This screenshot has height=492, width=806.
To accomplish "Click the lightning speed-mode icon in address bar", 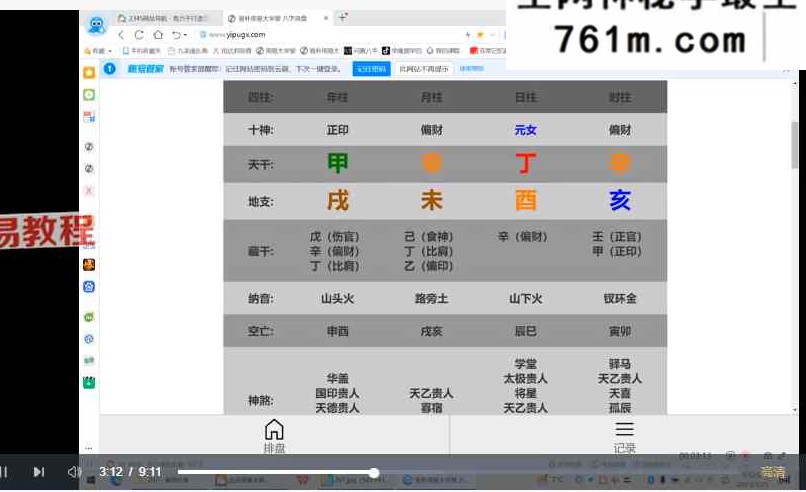I will pos(468,34).
